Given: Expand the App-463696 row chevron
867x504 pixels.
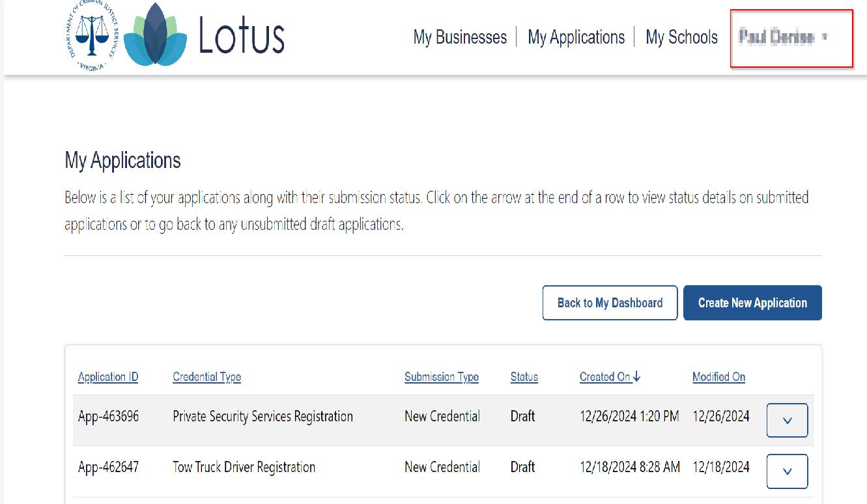Looking at the screenshot, I should [x=787, y=421].
